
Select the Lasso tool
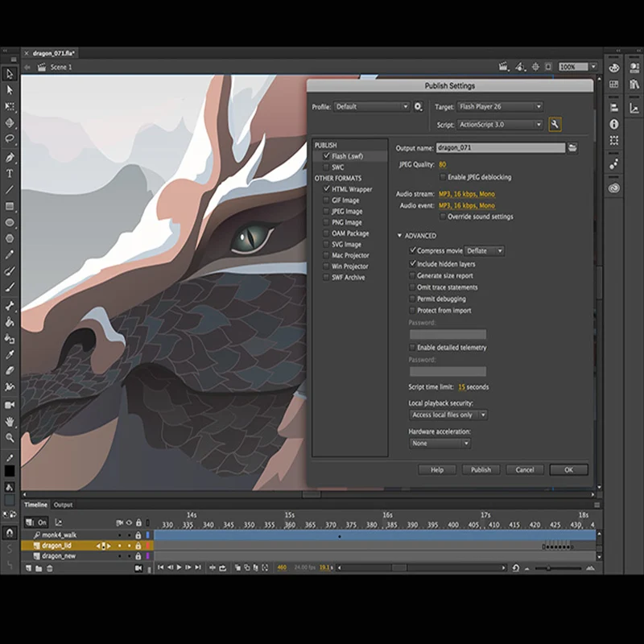coord(10,139)
